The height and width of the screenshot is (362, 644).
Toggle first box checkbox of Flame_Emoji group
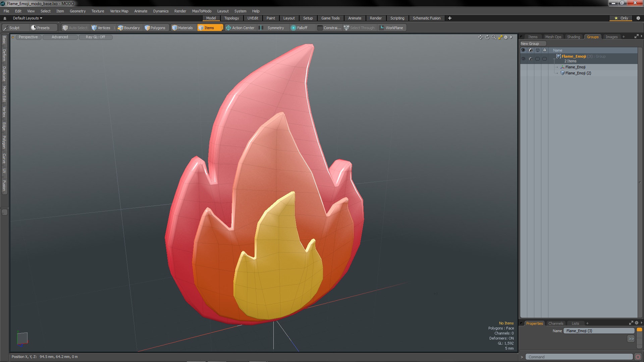click(537, 59)
